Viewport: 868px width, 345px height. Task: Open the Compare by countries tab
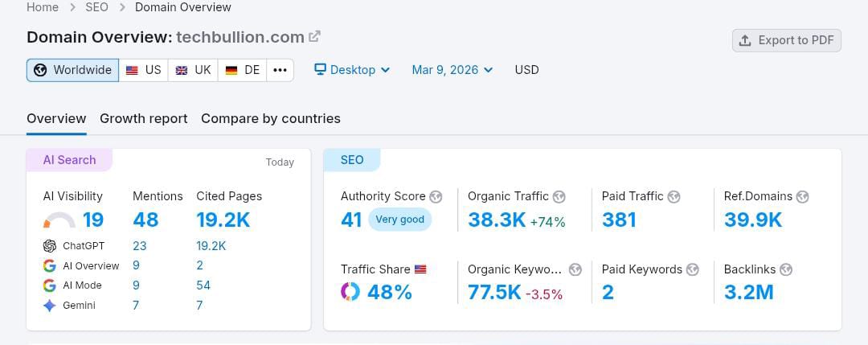pos(271,118)
